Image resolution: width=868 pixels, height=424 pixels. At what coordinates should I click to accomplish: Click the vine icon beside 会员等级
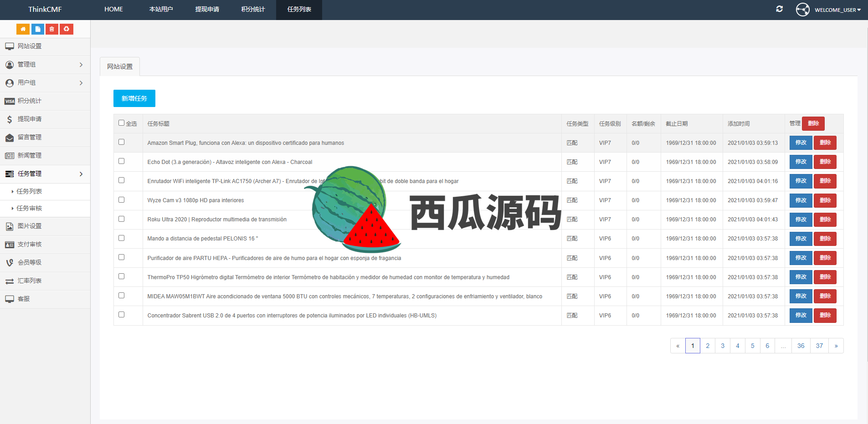[x=10, y=263]
